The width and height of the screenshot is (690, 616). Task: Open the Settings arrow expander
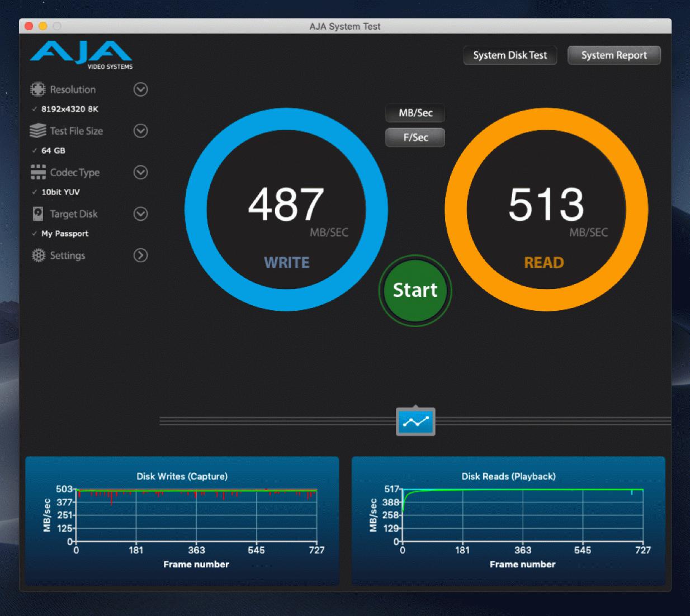140,255
